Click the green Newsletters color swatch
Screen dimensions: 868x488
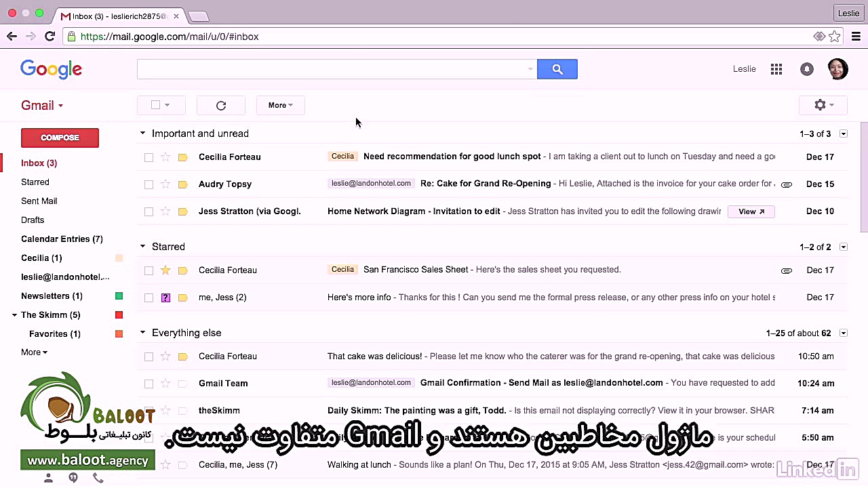(119, 296)
